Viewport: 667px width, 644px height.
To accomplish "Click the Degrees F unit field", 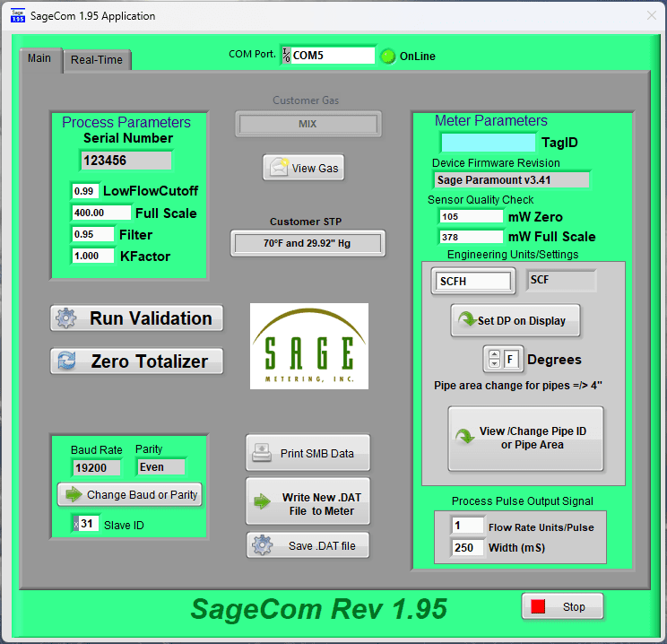I will point(512,360).
